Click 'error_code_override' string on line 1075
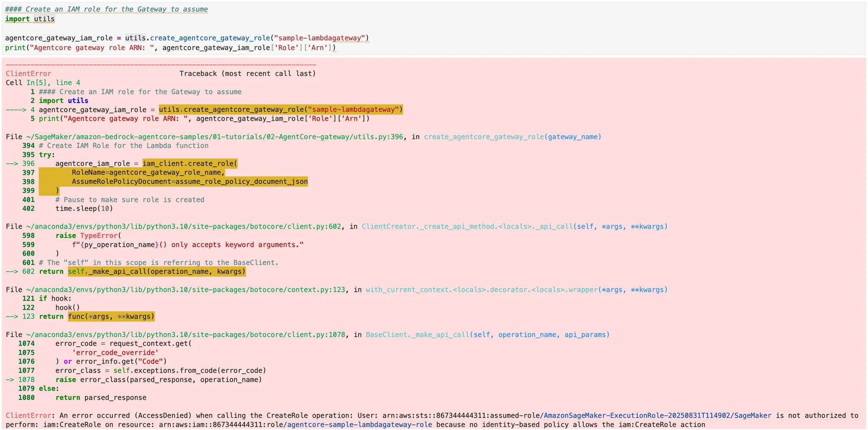 [x=115, y=353]
